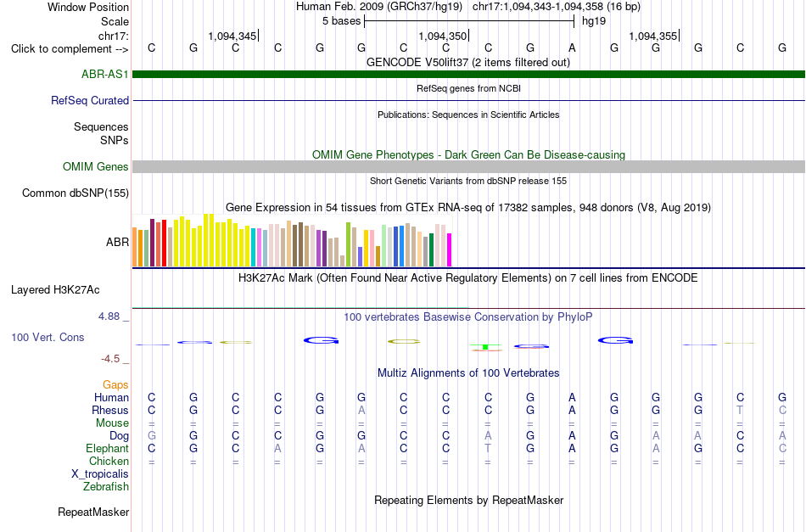Open the OMIM Genes track label
806x532 pixels.
point(96,166)
